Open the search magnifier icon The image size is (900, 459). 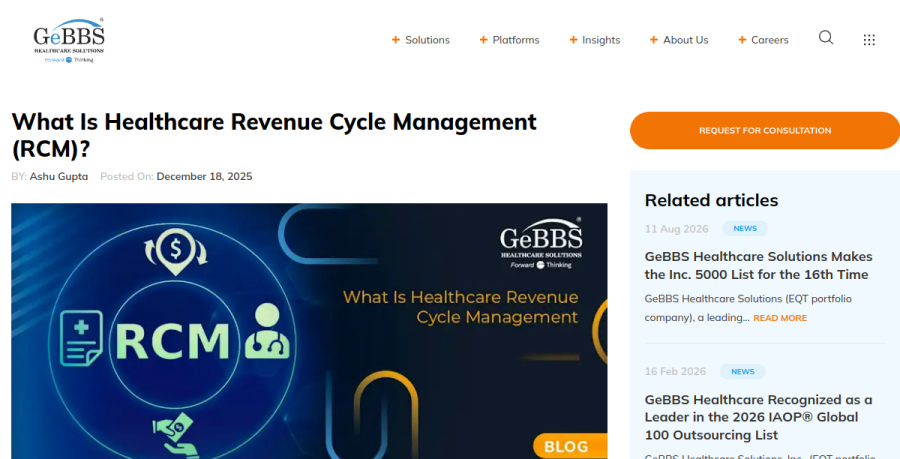tap(825, 38)
